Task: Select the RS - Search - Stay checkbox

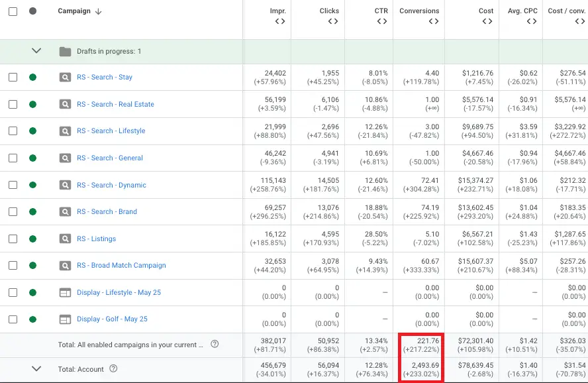Action: tap(13, 78)
